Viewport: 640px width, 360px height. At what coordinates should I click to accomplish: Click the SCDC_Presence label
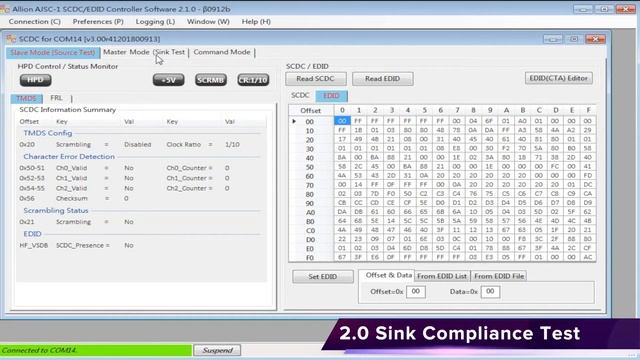click(x=83, y=245)
